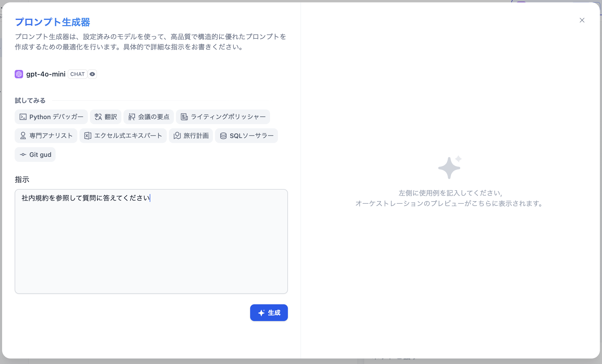Screen dimensions: 602x364
Task: Click the Git gud commit icon
Action: click(23, 155)
